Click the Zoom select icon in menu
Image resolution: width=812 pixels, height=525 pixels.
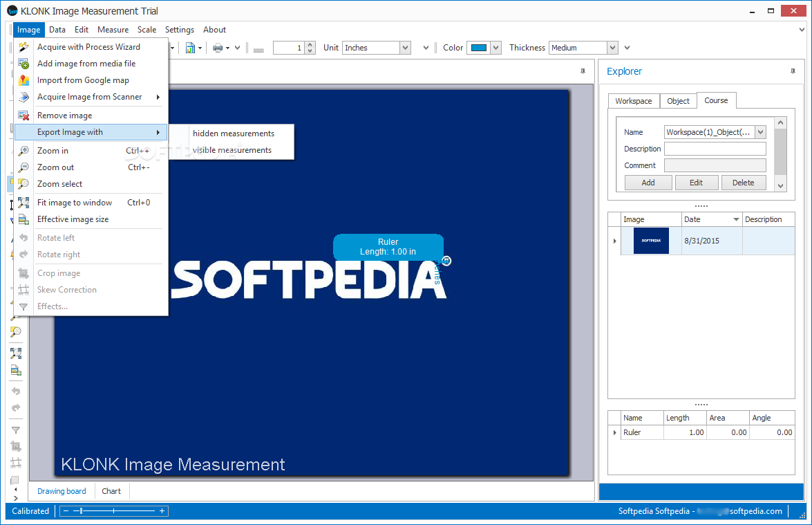pyautogui.click(x=23, y=184)
